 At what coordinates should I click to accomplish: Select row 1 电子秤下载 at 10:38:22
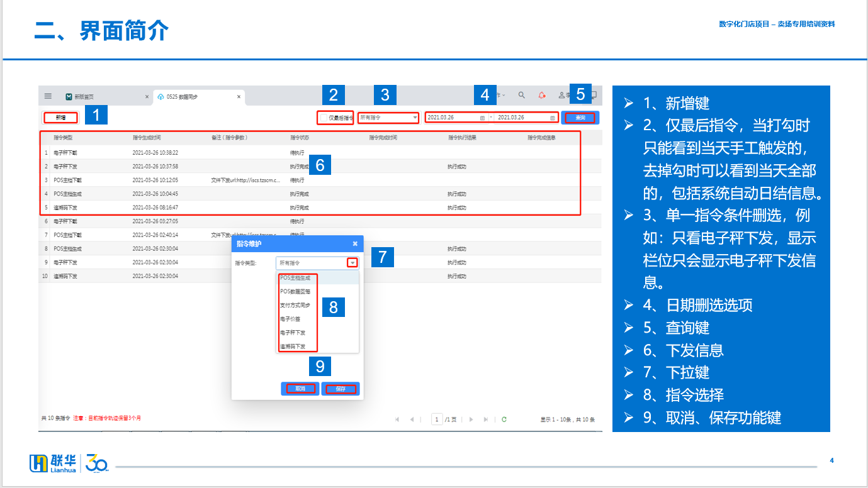click(321, 153)
